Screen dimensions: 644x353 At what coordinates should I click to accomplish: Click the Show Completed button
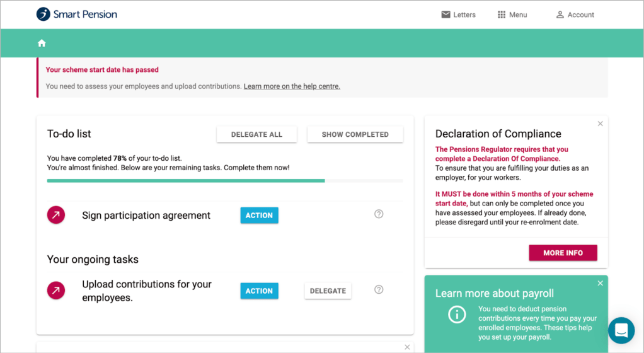(x=355, y=134)
